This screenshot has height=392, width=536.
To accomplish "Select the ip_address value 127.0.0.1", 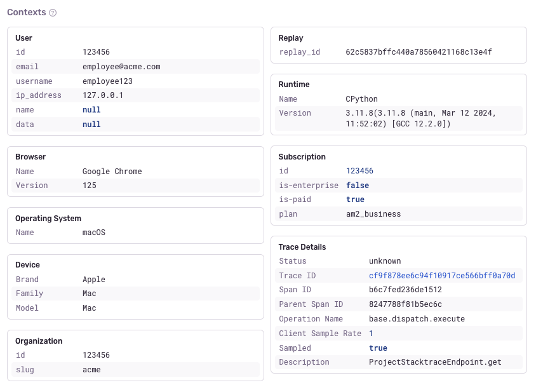I will (103, 95).
